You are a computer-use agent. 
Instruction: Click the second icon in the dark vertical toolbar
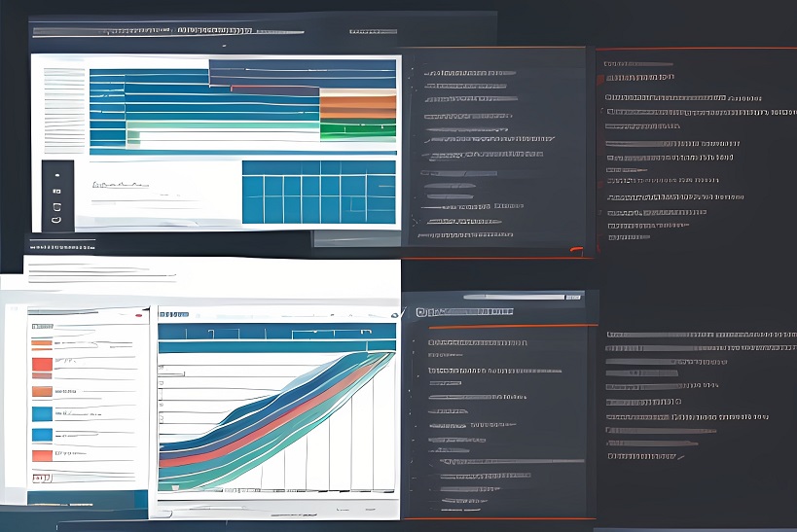(57, 190)
